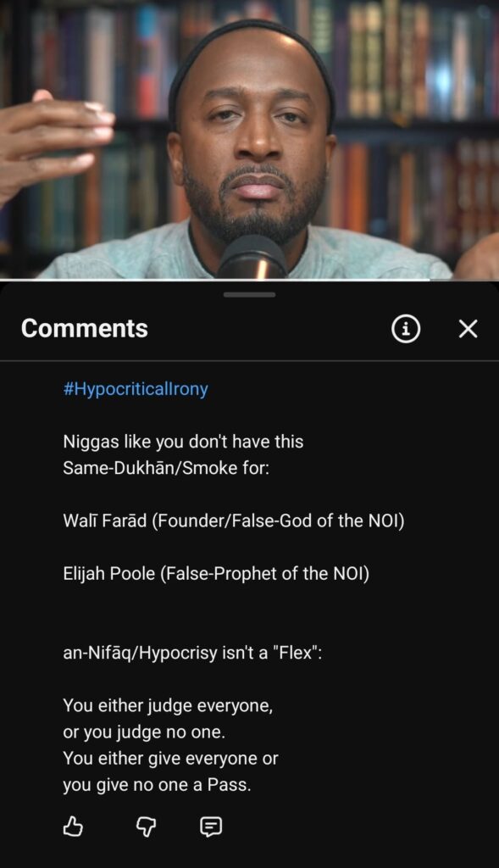Image resolution: width=499 pixels, height=868 pixels.
Task: Click the "you give no one a Pass" line
Action: 157,785
